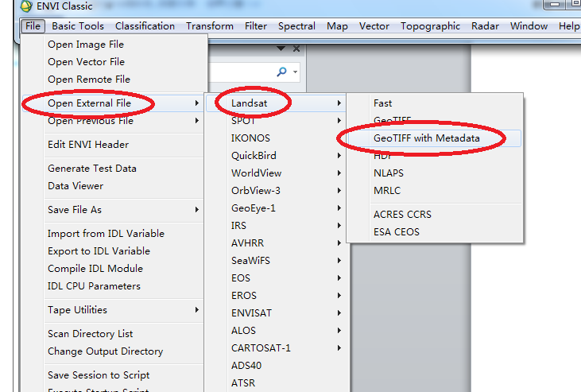The width and height of the screenshot is (581, 392).
Task: Expand the CARTOSAT-1 submenu
Action: coord(276,348)
